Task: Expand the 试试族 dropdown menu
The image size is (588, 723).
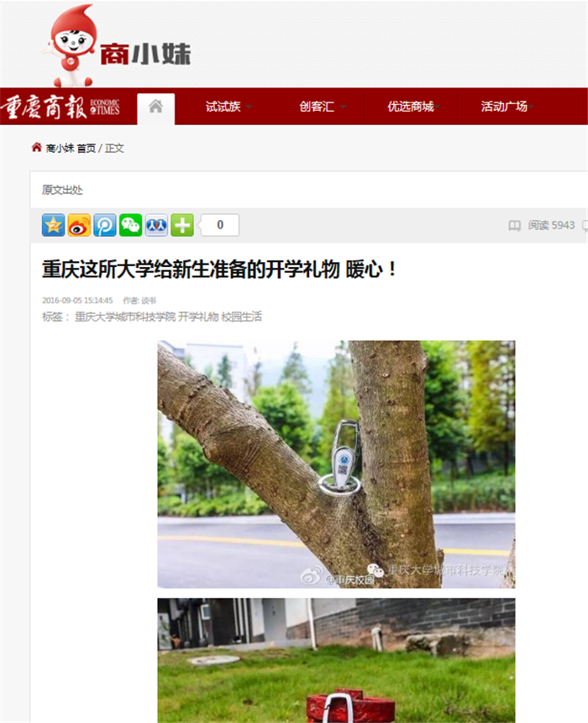Action: (x=228, y=107)
